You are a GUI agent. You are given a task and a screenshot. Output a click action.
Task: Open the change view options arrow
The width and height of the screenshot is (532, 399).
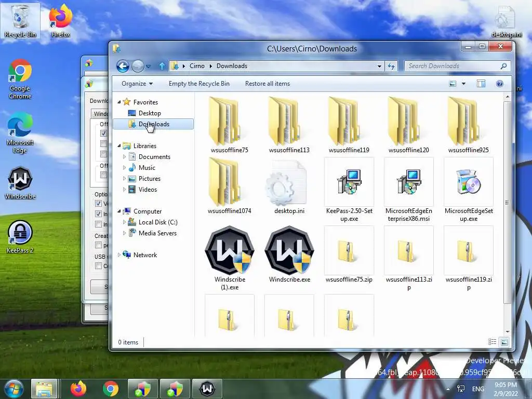[463, 84]
